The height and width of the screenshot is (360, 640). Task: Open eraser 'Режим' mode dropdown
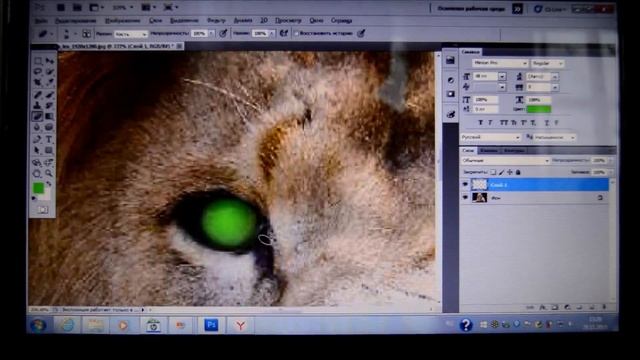point(130,34)
